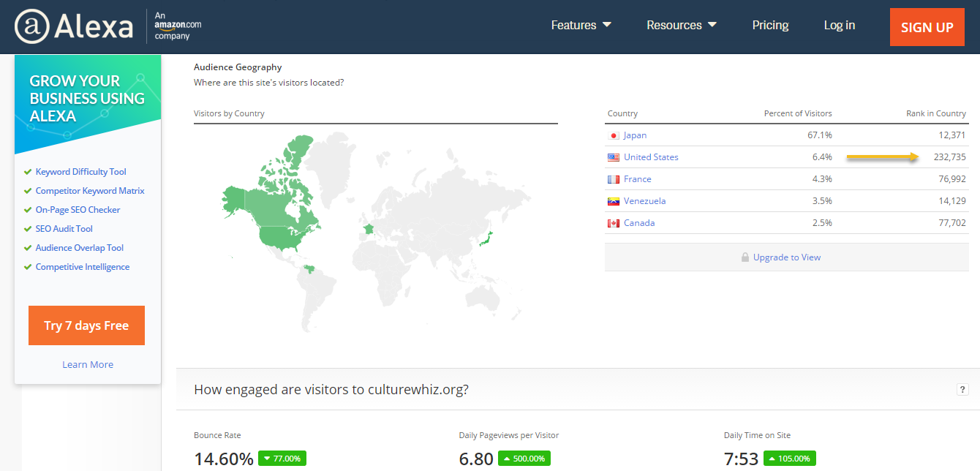Expand the Features dropdown arrow

click(607, 25)
